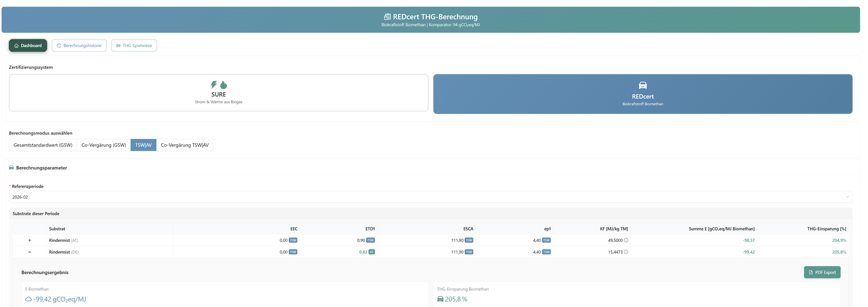Screen dimensions: 868x307
Task: Click ESCA TSW badge in Rindermist (DE) row
Action: point(469,252)
